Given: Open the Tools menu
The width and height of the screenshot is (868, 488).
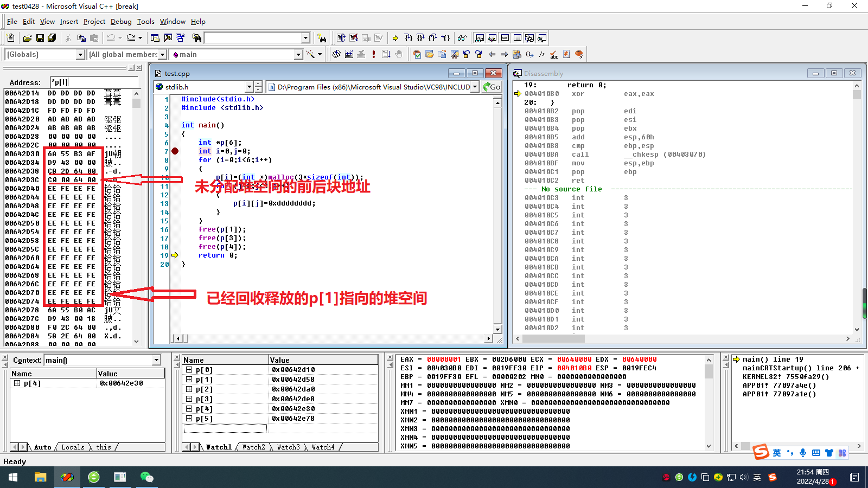Looking at the screenshot, I should [145, 22].
